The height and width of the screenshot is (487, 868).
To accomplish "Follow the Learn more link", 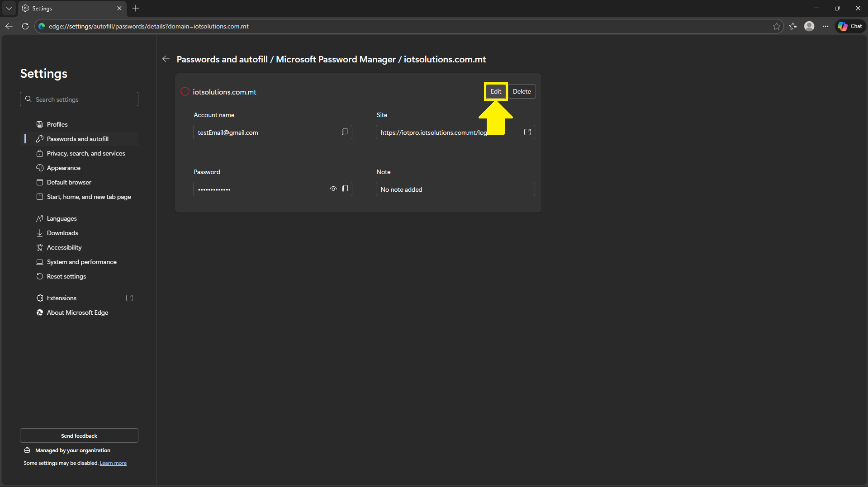I will click(113, 463).
